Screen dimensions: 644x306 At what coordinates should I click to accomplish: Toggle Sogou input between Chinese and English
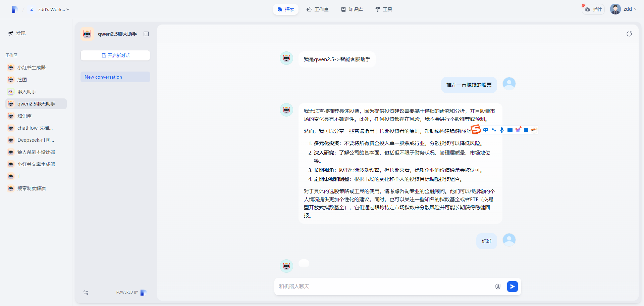(x=486, y=130)
